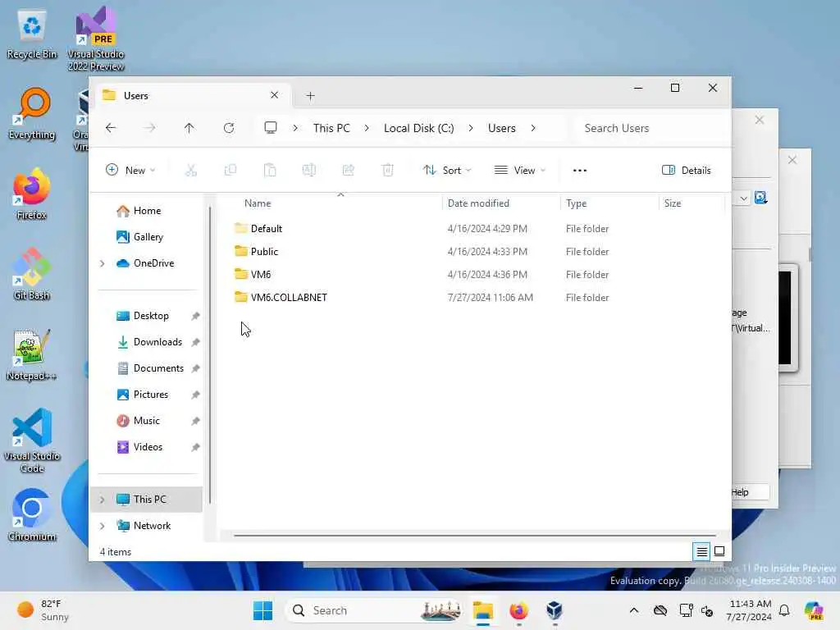
Task: Open chevron after Local Disk (C:) in breadcrumb
Action: coord(471,128)
